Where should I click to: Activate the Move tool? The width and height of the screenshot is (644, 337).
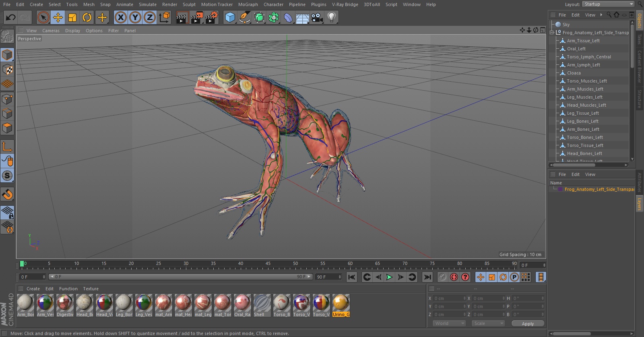[x=58, y=17]
